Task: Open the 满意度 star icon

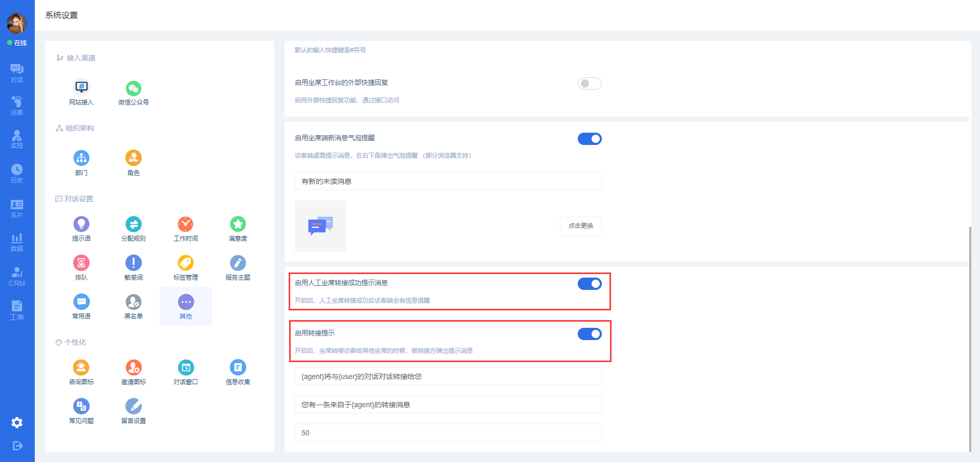Action: 238,224
